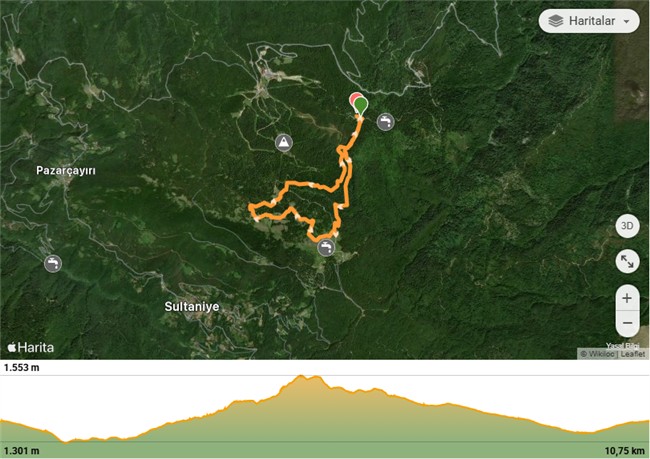Click the dropdown arrow beside Haritalar
This screenshot has width=650, height=459.
[626, 21]
